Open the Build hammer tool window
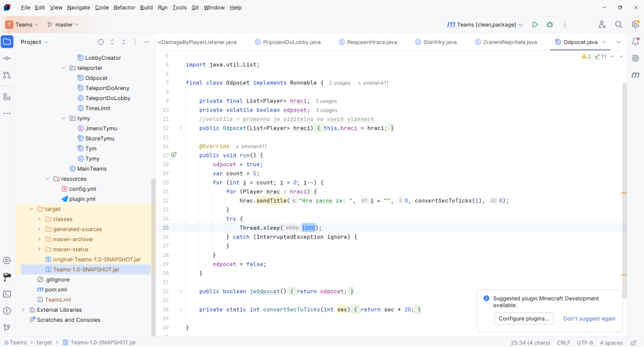 pos(7,278)
